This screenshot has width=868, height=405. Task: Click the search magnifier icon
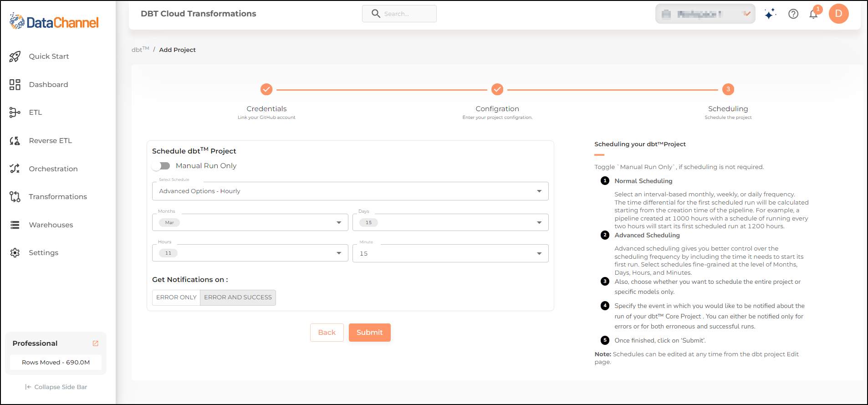click(376, 14)
